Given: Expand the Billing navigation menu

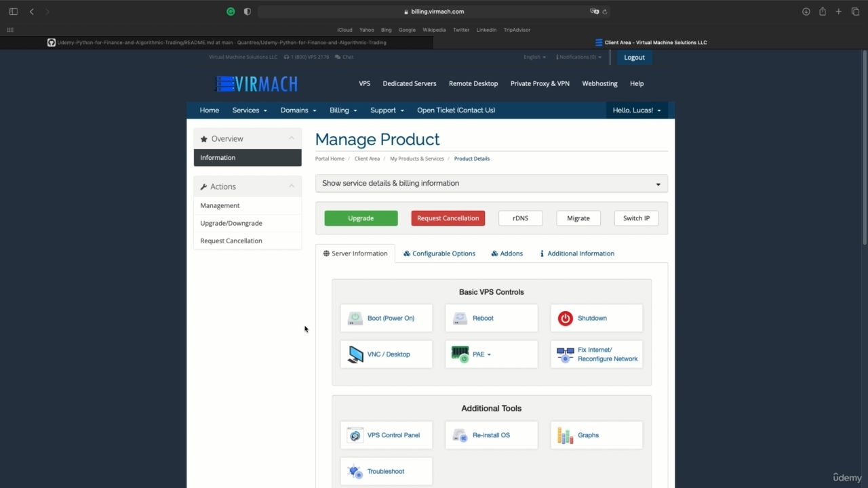Looking at the screenshot, I should coord(343,110).
